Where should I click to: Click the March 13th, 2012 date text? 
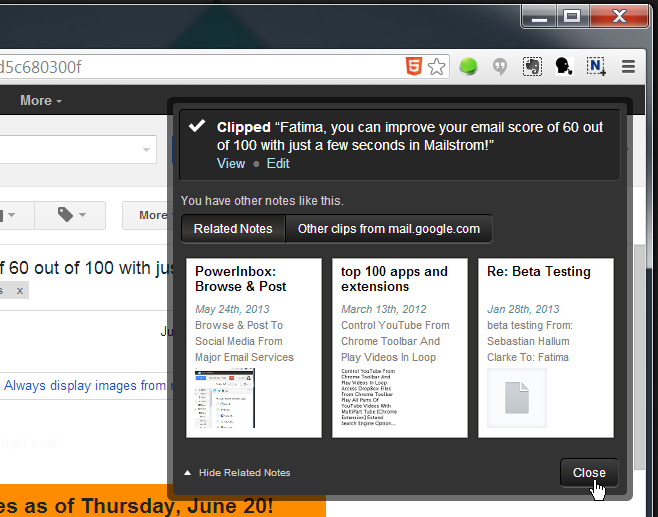[384, 309]
